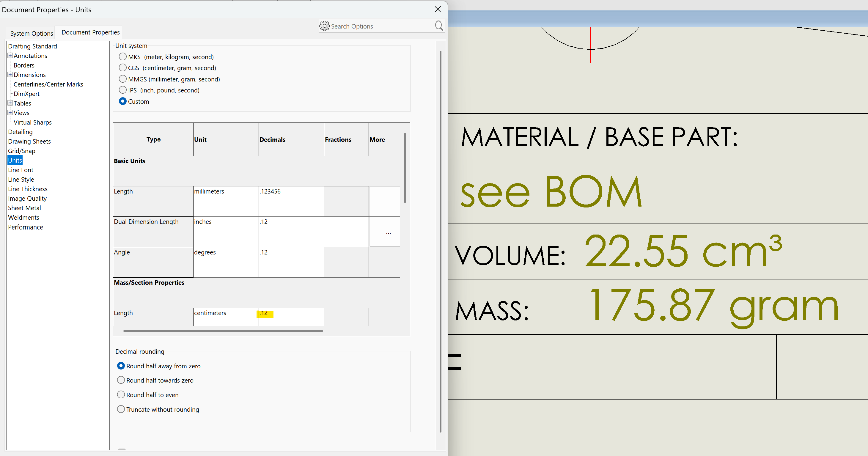Switch to System Options tab

click(x=32, y=33)
